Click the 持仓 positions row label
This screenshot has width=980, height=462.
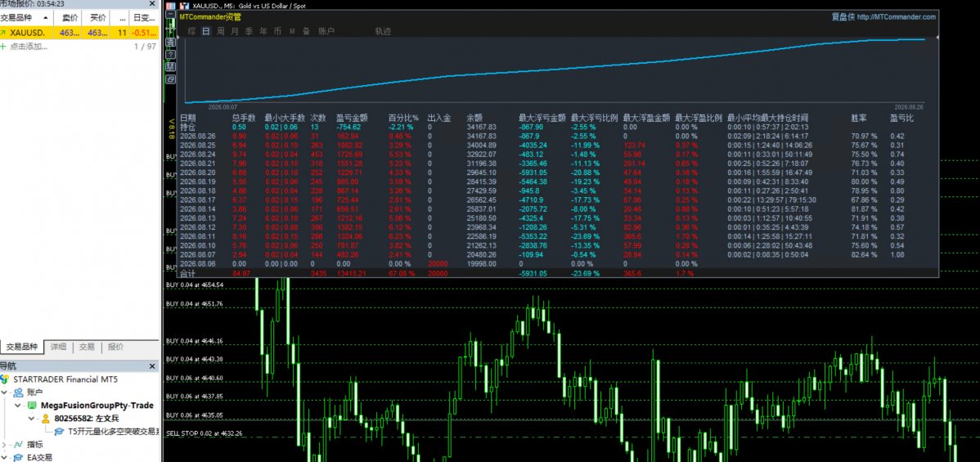coord(187,127)
